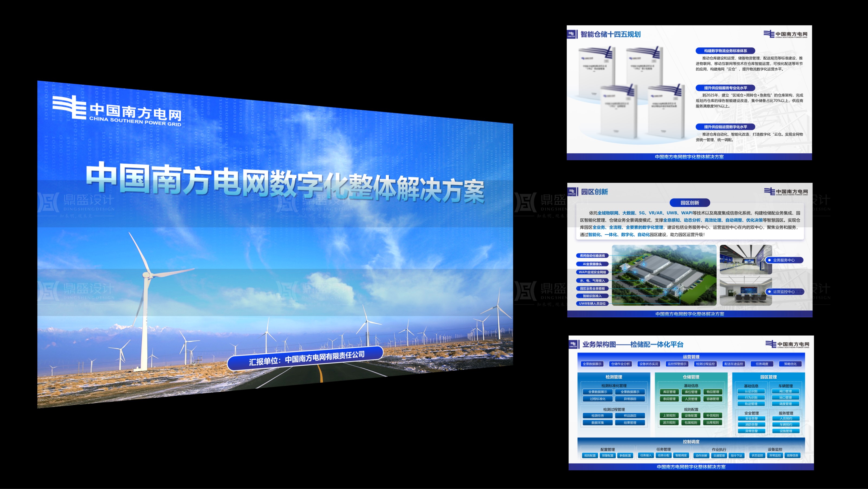Click the main title 中国南方电网数字化整体解决方案
The width and height of the screenshot is (868, 489).
[x=285, y=183]
